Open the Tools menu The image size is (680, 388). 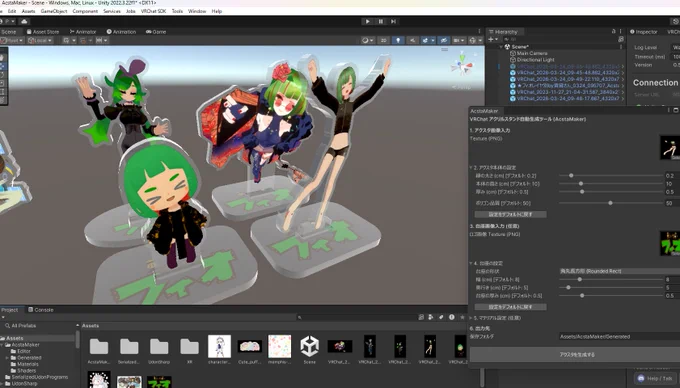(x=177, y=11)
